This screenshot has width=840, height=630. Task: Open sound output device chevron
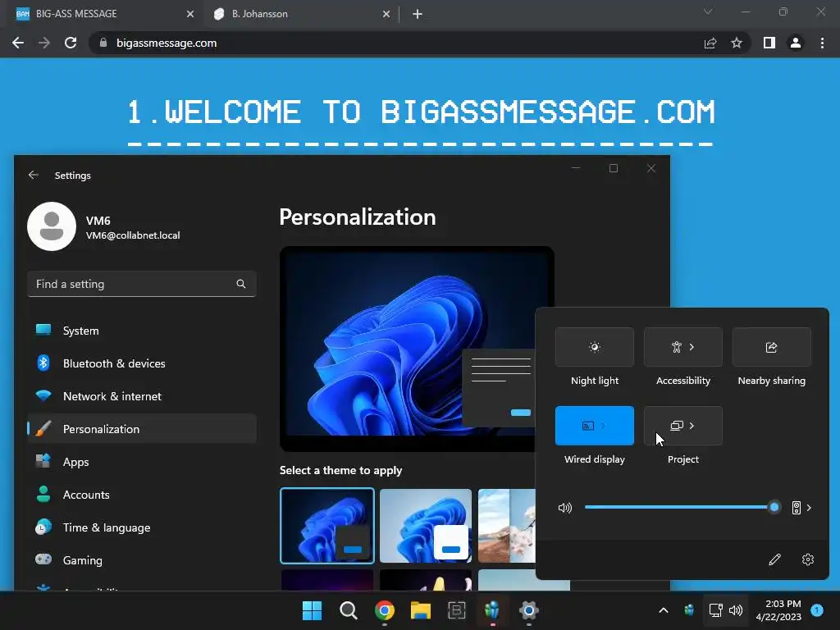pos(809,507)
